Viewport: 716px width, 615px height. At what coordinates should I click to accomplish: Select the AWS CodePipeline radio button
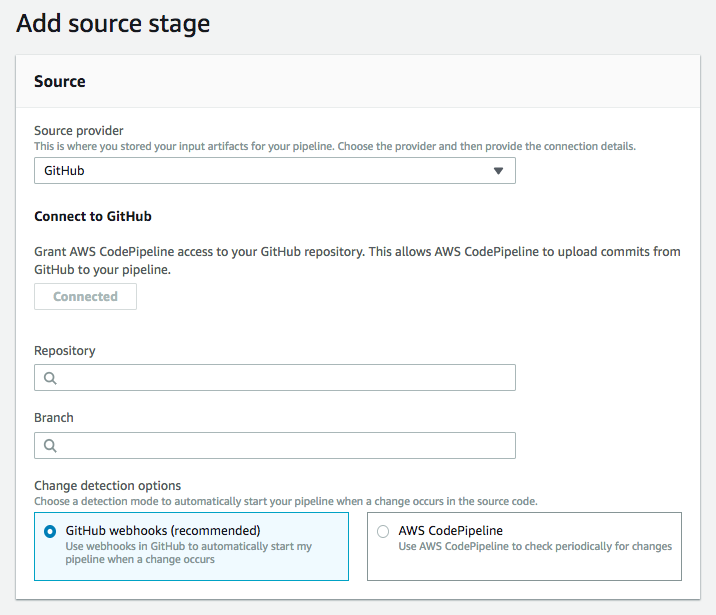(383, 532)
